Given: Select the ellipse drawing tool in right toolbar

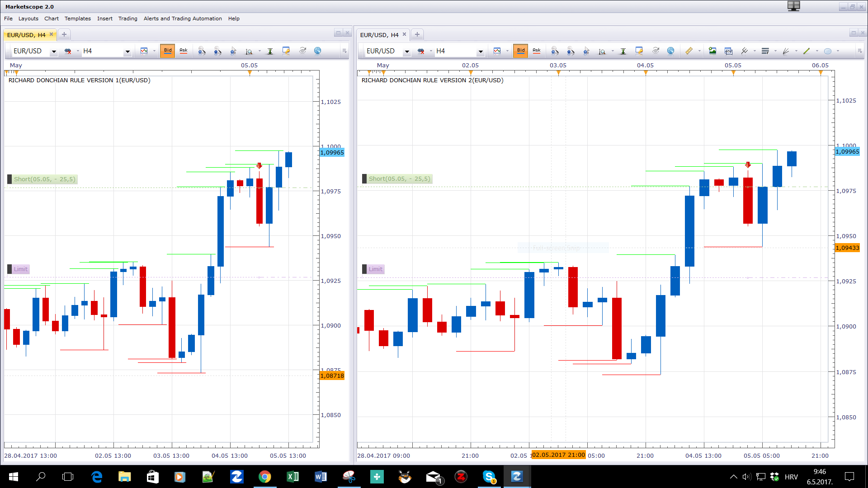Looking at the screenshot, I should pos(827,51).
